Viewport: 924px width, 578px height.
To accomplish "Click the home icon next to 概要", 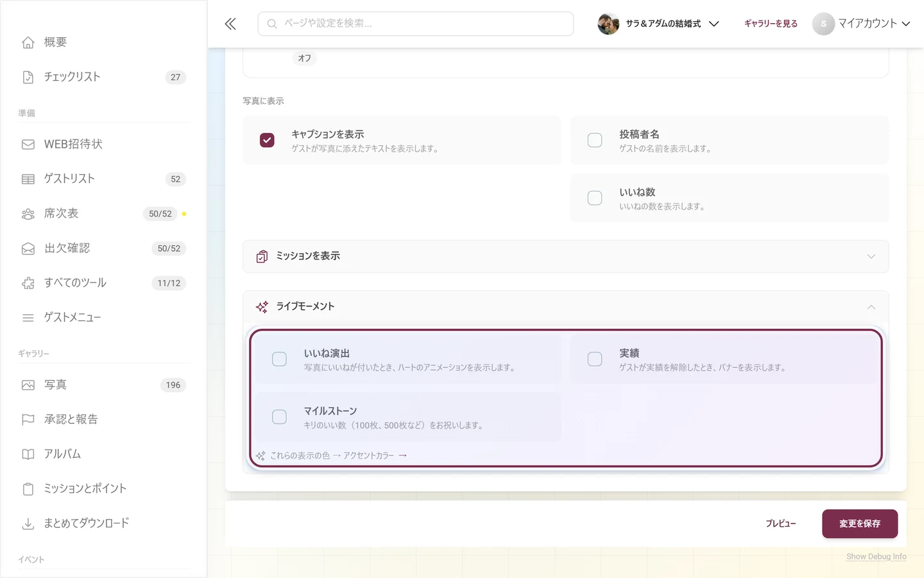I will (x=28, y=42).
